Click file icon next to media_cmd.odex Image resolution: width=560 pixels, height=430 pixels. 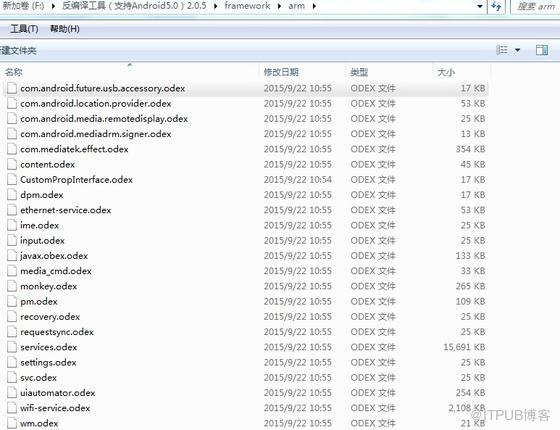pos(12,271)
